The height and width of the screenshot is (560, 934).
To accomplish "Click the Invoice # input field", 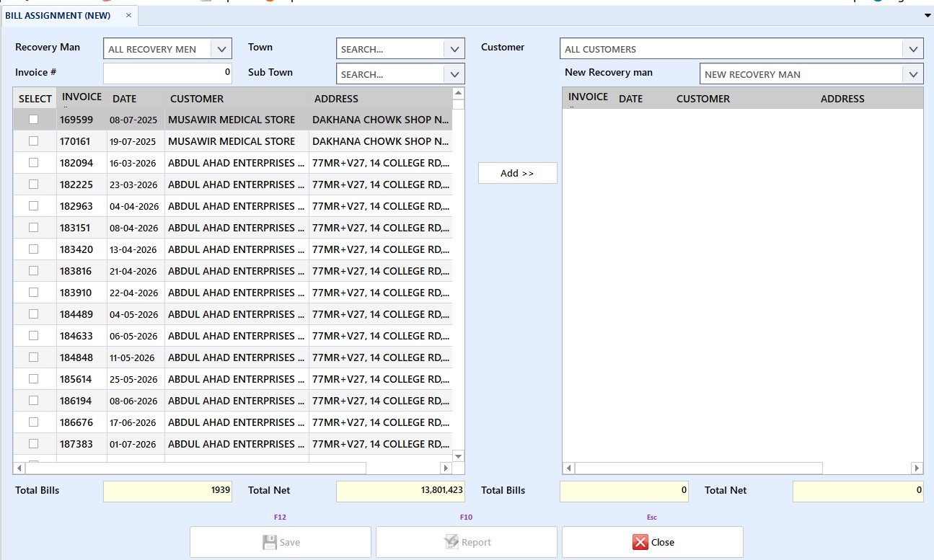I will 167,73.
